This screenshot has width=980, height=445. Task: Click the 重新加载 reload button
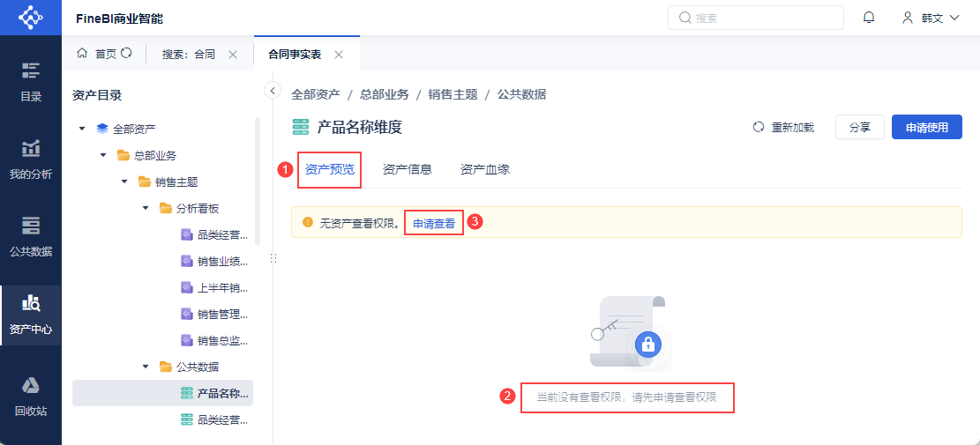pos(783,128)
